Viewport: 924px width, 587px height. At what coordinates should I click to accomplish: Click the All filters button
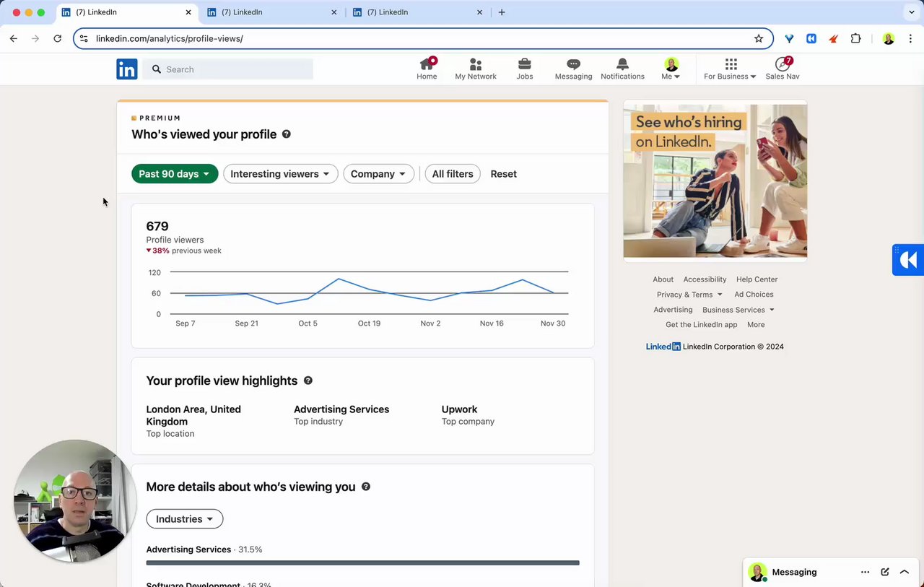pyautogui.click(x=453, y=174)
